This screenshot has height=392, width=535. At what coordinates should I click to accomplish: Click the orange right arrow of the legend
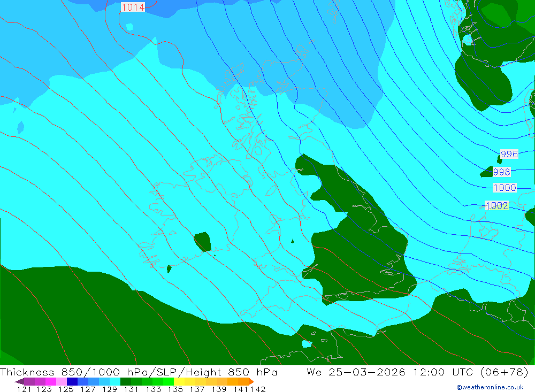pyautogui.click(x=251, y=381)
